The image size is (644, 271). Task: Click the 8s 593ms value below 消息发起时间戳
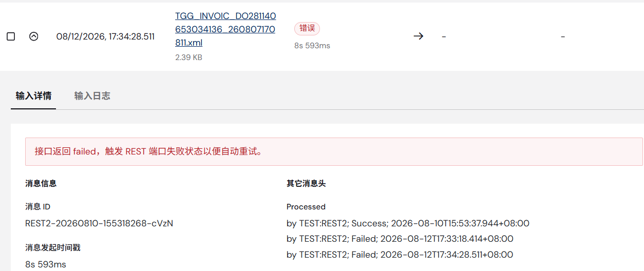point(46,265)
